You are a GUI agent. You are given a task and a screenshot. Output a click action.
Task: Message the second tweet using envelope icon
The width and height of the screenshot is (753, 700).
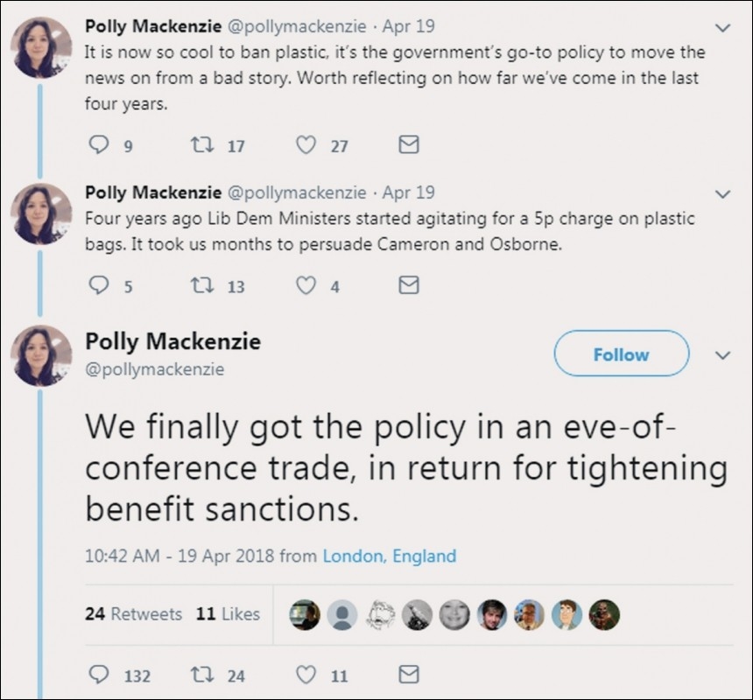[x=408, y=285]
